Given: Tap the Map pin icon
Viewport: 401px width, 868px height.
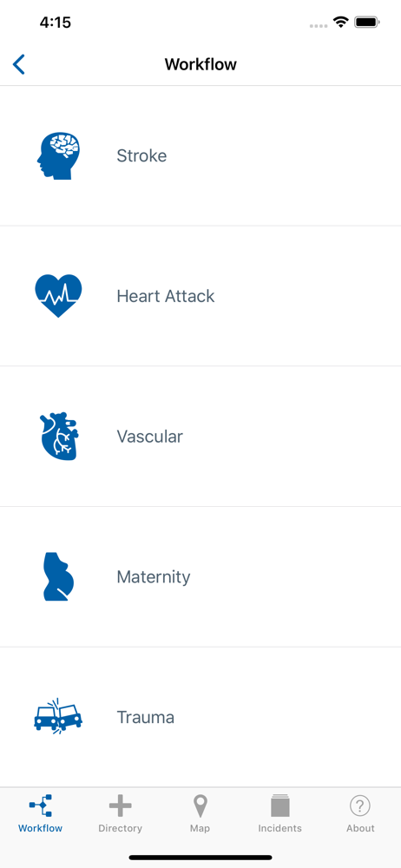Looking at the screenshot, I should click(x=200, y=806).
